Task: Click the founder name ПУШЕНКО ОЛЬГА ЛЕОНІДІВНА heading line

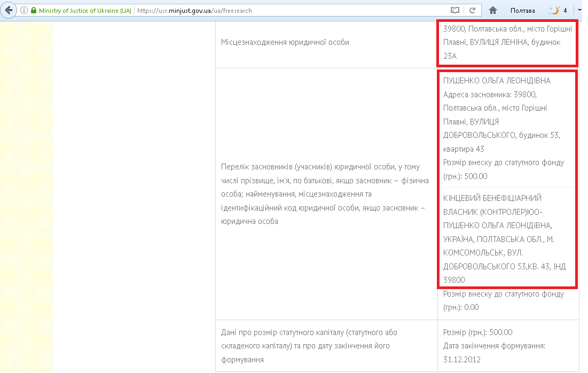Action: pos(497,81)
